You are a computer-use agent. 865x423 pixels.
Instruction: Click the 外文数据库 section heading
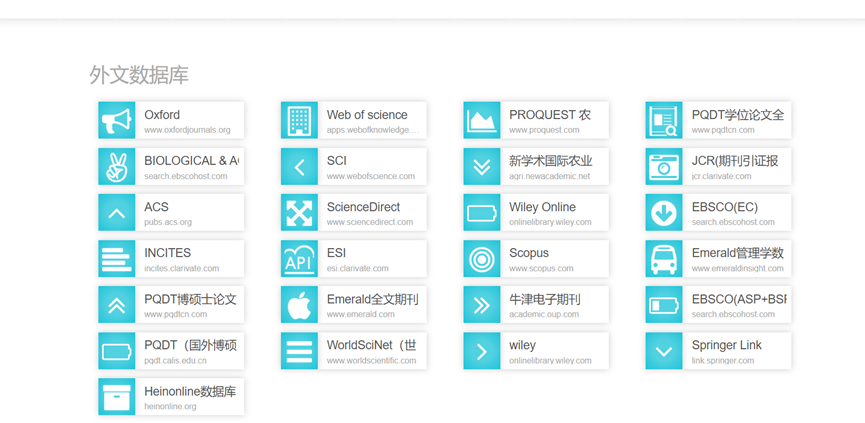coord(139,75)
